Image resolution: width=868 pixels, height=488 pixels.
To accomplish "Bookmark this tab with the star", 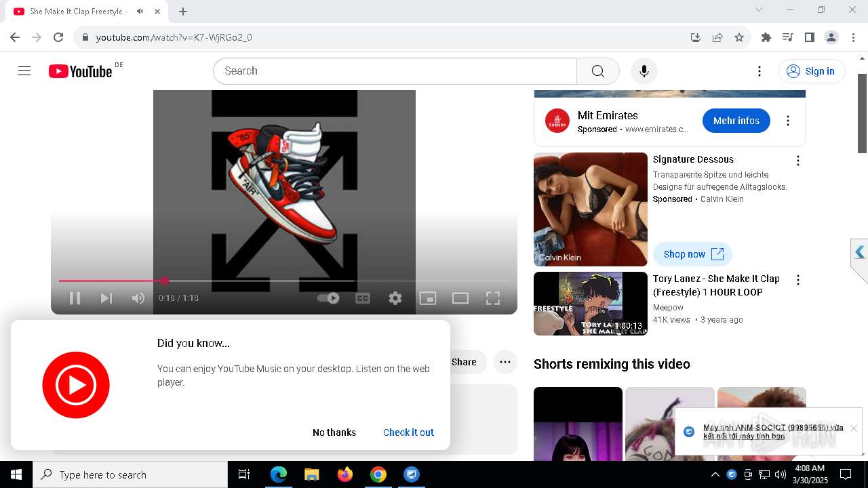I will (x=739, y=37).
